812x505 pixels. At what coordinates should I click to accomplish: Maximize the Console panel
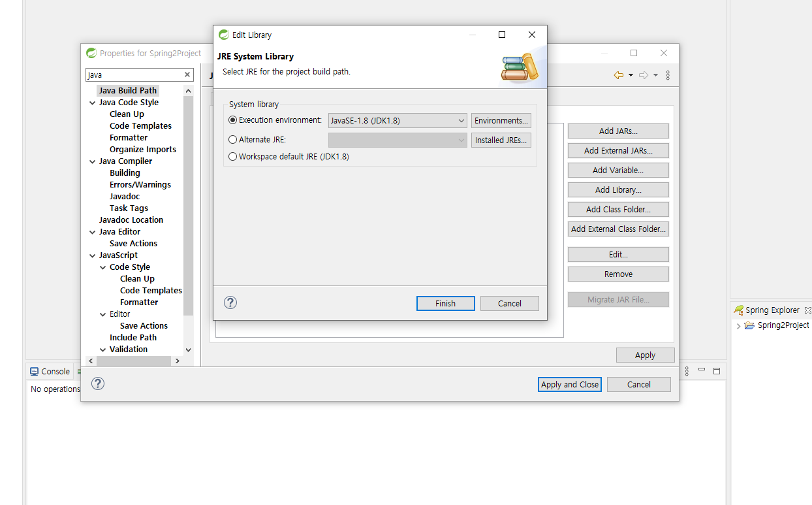pos(716,371)
